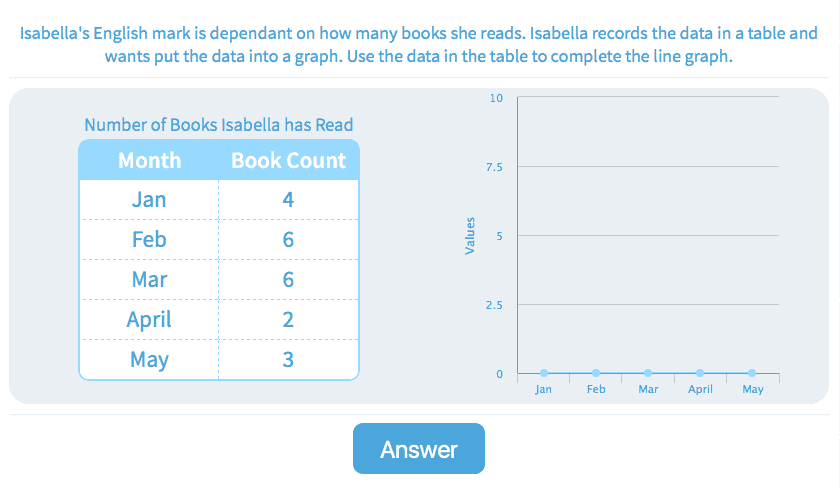
Task: Click book count 3 for May
Action: click(x=288, y=360)
